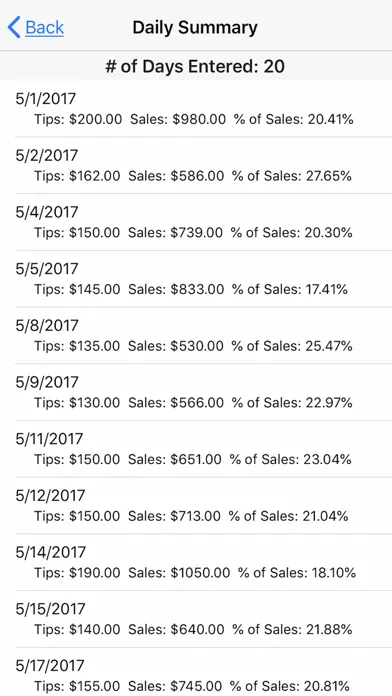Select the 5/17/2017 entry
The image size is (392, 696).
pyautogui.click(x=196, y=672)
